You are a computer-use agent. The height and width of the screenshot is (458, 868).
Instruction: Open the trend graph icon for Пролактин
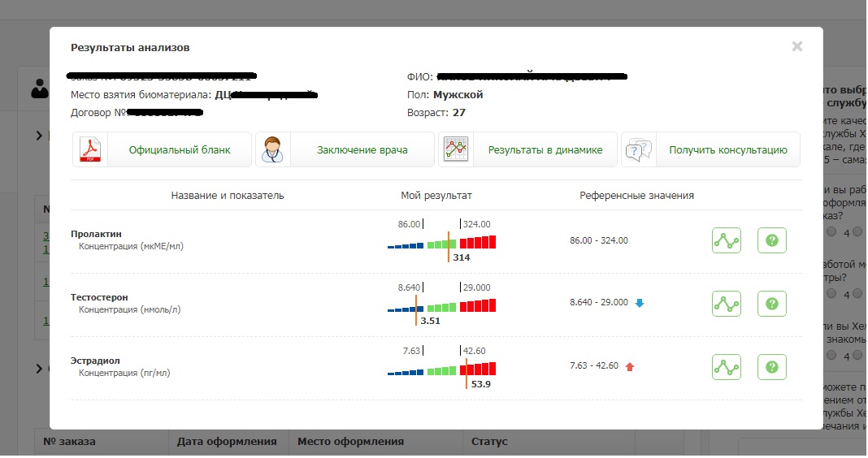[727, 241]
